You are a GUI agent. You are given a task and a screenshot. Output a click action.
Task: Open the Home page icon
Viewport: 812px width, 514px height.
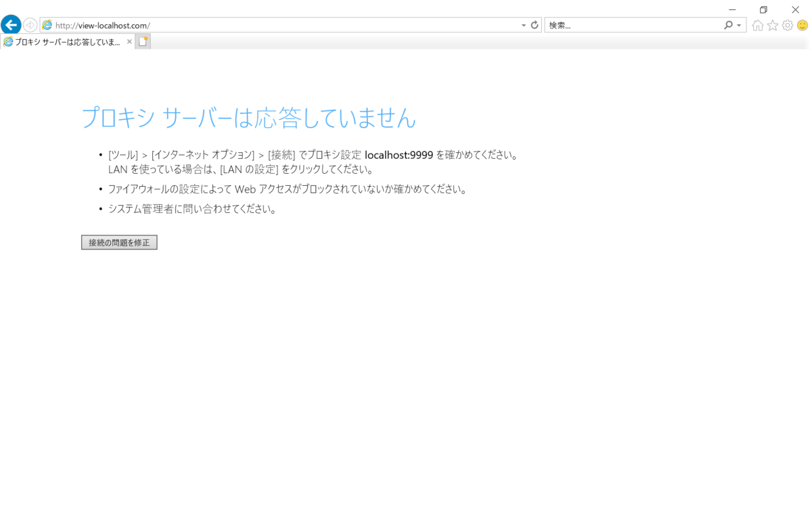pyautogui.click(x=757, y=24)
